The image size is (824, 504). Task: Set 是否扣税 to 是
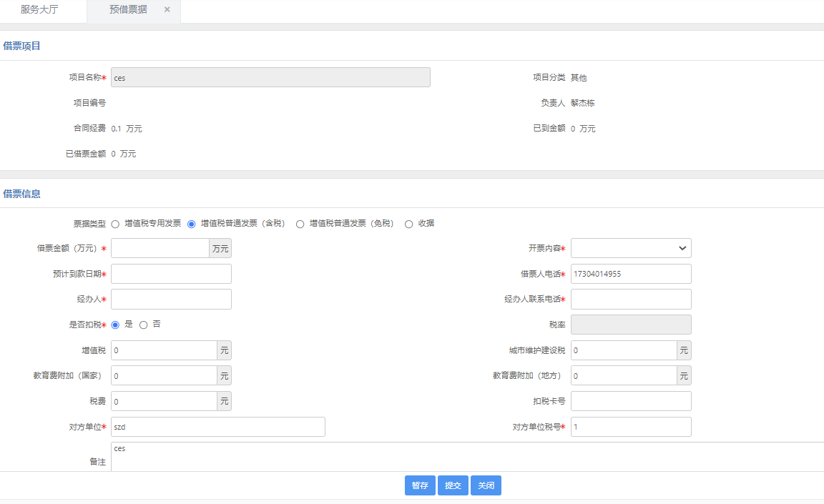click(x=116, y=325)
